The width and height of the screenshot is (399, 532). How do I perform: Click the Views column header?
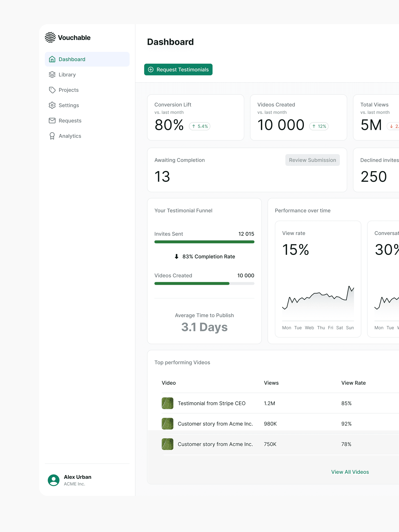pos(271,383)
